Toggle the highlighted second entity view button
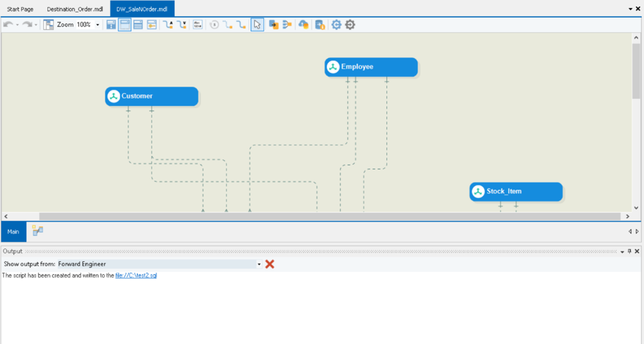The width and height of the screenshot is (644, 344). [125, 25]
